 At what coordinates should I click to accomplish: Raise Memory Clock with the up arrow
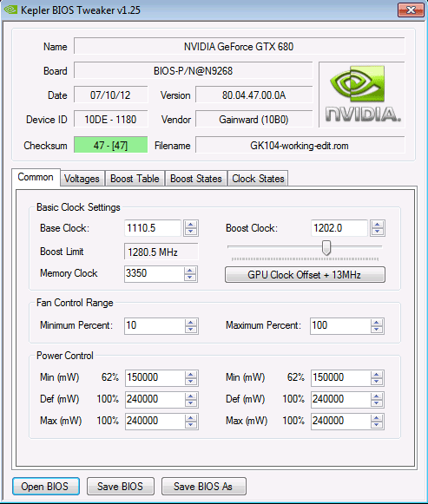pyautogui.click(x=190, y=271)
